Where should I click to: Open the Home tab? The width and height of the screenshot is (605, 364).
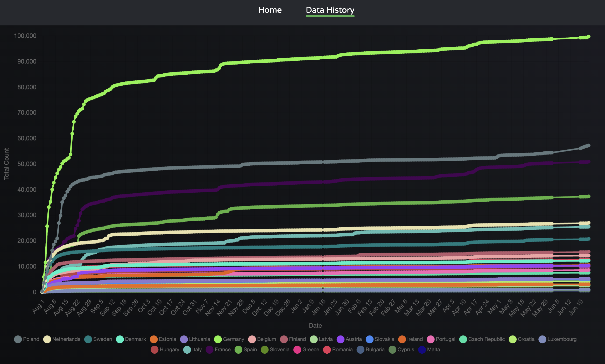270,10
